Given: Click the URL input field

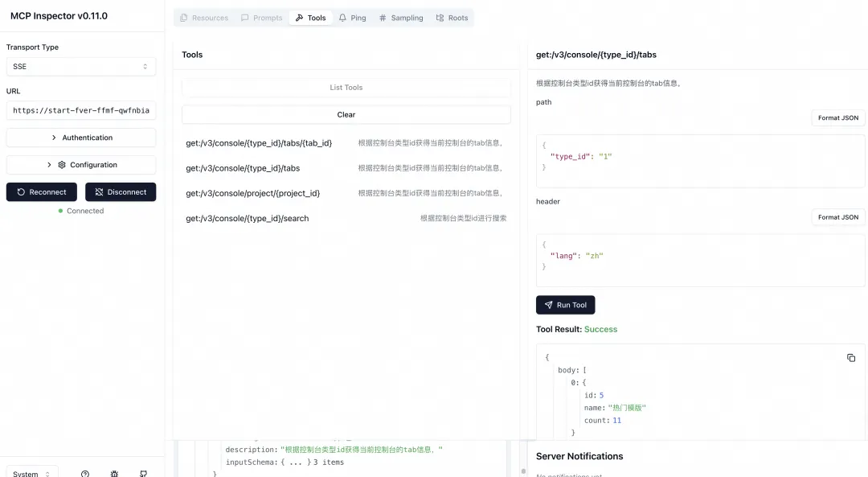Looking at the screenshot, I should point(81,110).
